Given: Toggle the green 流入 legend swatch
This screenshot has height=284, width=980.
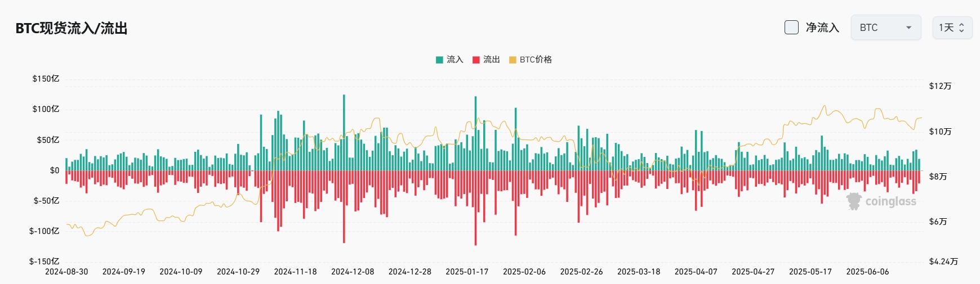Looking at the screenshot, I should click(439, 60).
